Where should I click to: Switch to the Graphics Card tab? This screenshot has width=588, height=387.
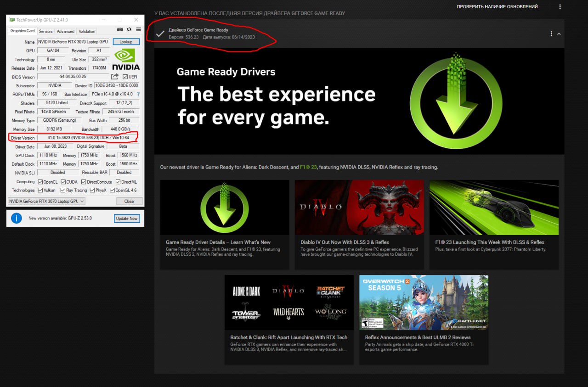[x=23, y=31]
